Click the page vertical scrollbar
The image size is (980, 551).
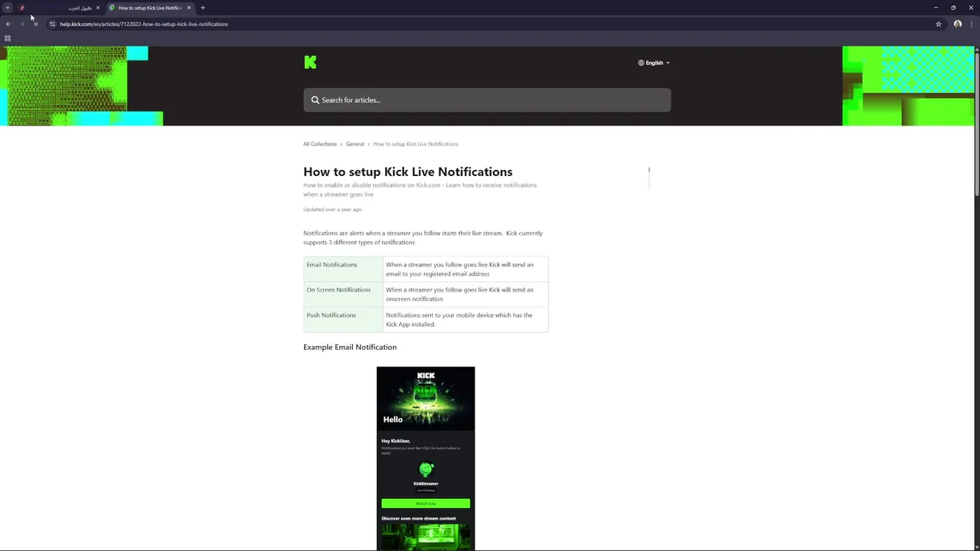pyautogui.click(x=976, y=122)
